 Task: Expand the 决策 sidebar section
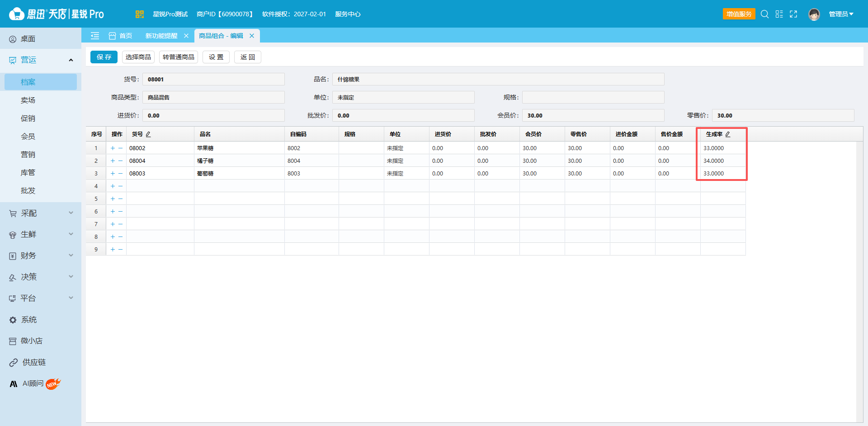click(41, 277)
